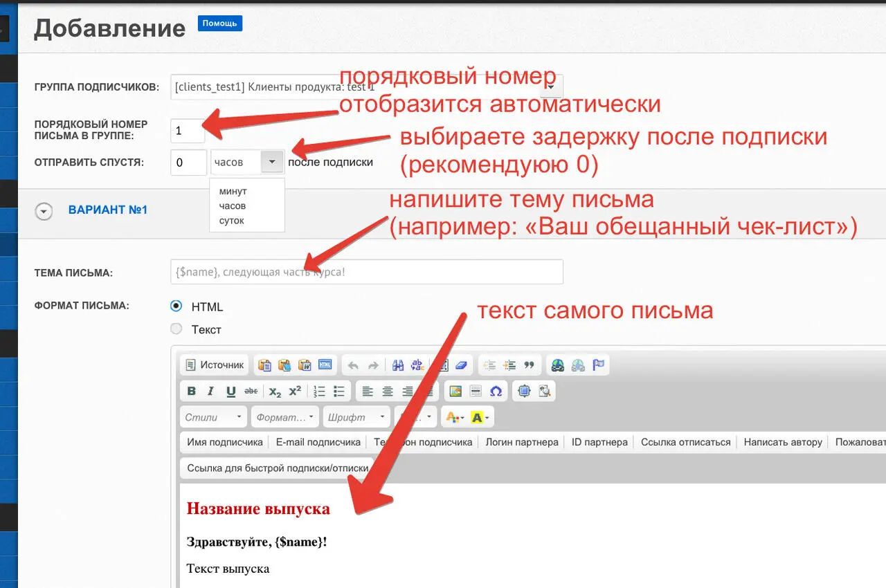Viewport: 886px width, 588px height.
Task: Open the Стили styles dropdown
Action: pos(213,417)
